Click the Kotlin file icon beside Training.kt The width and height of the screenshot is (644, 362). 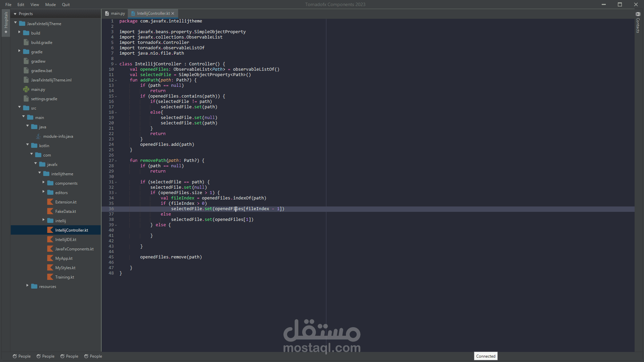[x=50, y=277]
